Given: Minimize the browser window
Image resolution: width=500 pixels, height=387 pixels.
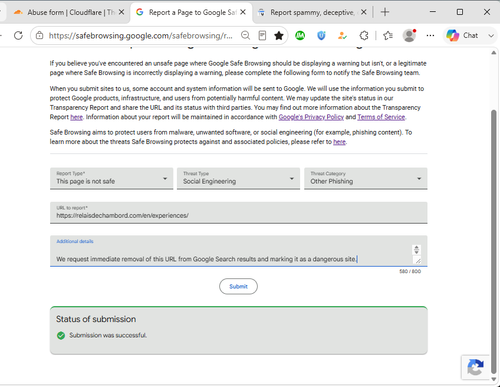Looking at the screenshot, I should click(433, 12).
